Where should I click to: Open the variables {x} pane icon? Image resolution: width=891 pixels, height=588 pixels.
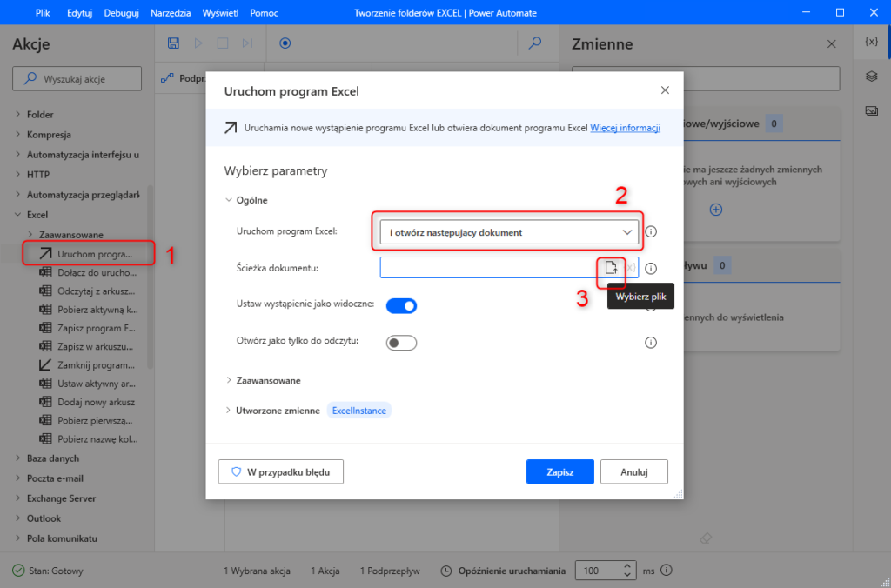click(x=870, y=42)
